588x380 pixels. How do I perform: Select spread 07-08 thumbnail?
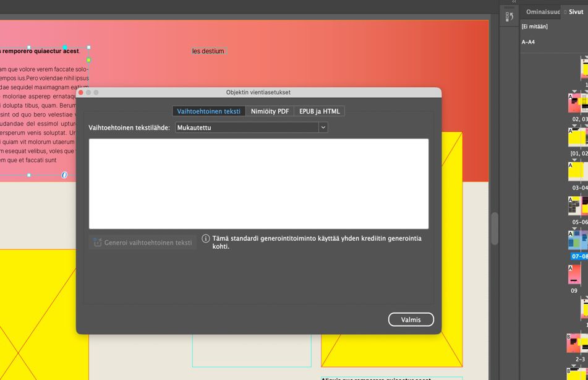(x=578, y=240)
